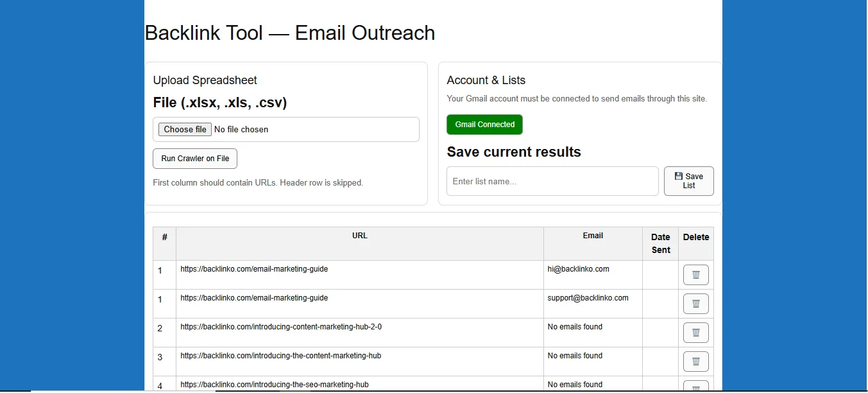Click the URL column header
Screen dimensions: 868x393
(x=359, y=236)
